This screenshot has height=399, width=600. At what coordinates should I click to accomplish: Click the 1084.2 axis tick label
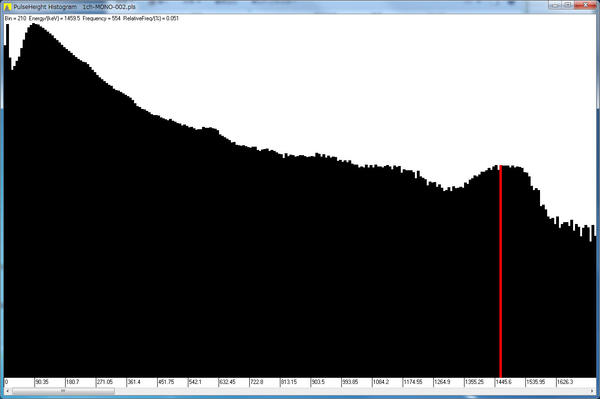tap(381, 382)
